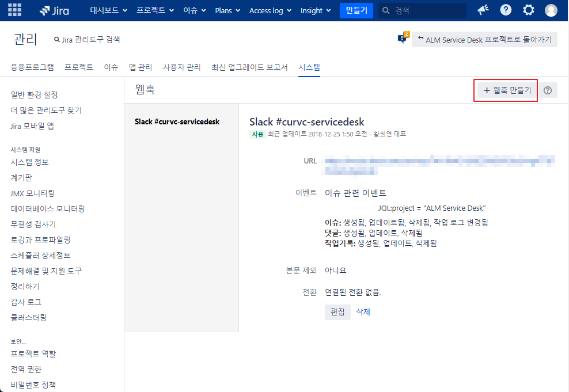
Task: Open 데이터베이스 모니터링 sidebar link
Action: [x=48, y=208]
